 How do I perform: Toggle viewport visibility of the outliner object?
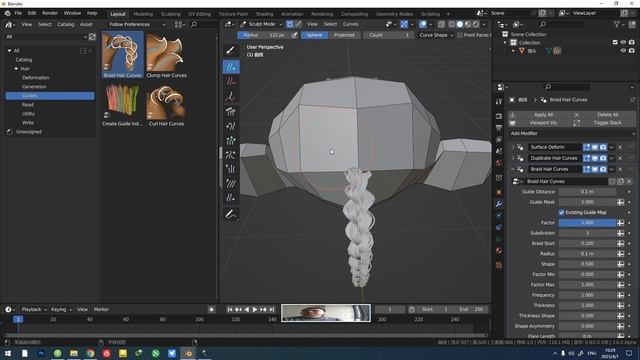pyautogui.click(x=623, y=51)
